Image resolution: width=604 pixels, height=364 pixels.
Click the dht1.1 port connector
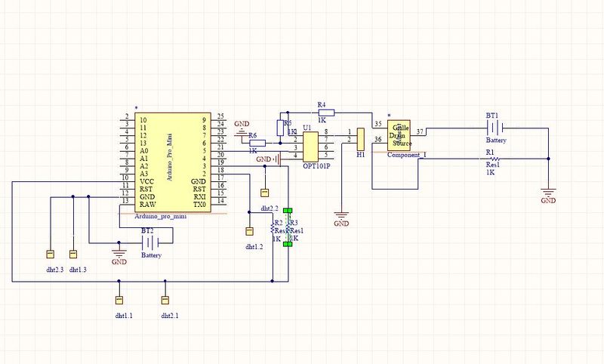119,299
